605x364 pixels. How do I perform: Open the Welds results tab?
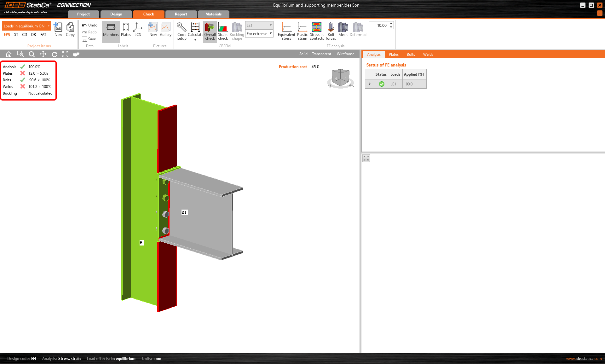[428, 55]
